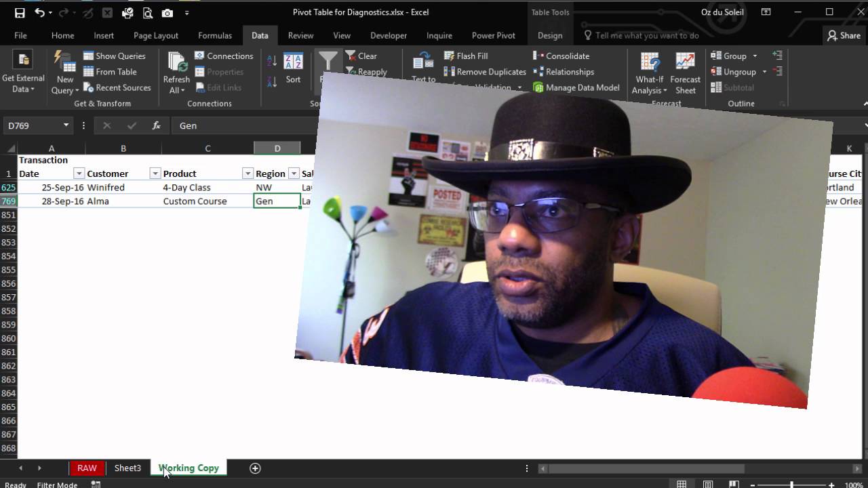Create a Forecast Sheet
Image resolution: width=868 pixels, height=488 pixels.
tap(686, 73)
